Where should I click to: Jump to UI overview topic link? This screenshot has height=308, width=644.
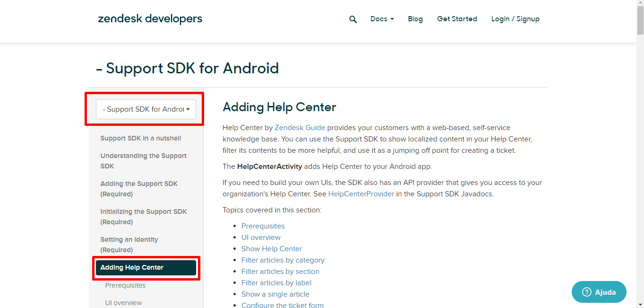pos(261,238)
